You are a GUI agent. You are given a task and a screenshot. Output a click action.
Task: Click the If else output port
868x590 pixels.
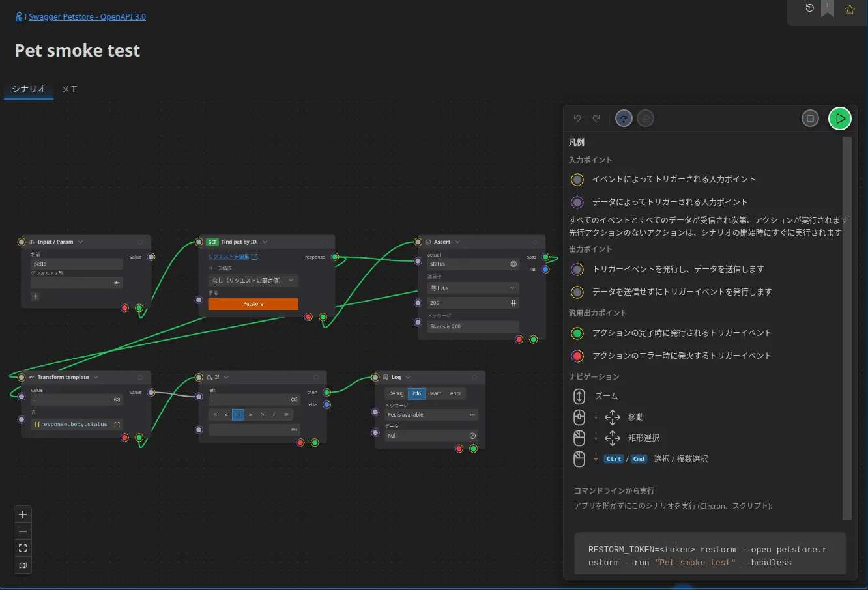(327, 404)
